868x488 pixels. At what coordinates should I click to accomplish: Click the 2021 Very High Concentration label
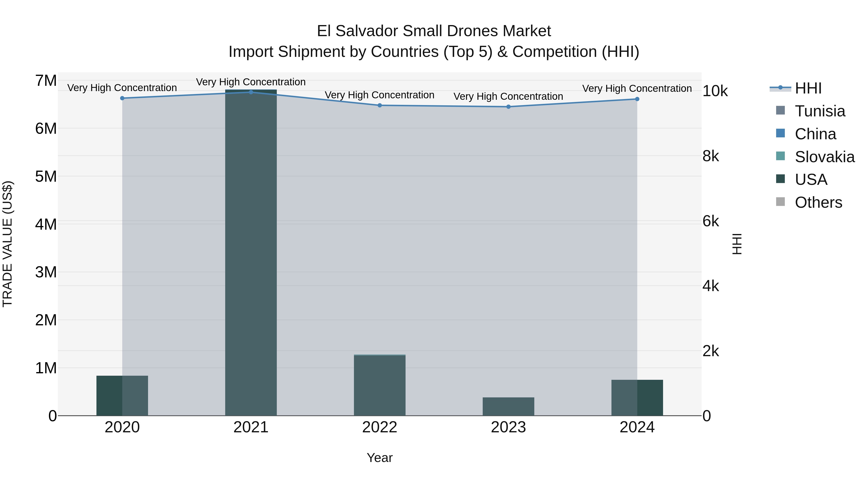251,82
